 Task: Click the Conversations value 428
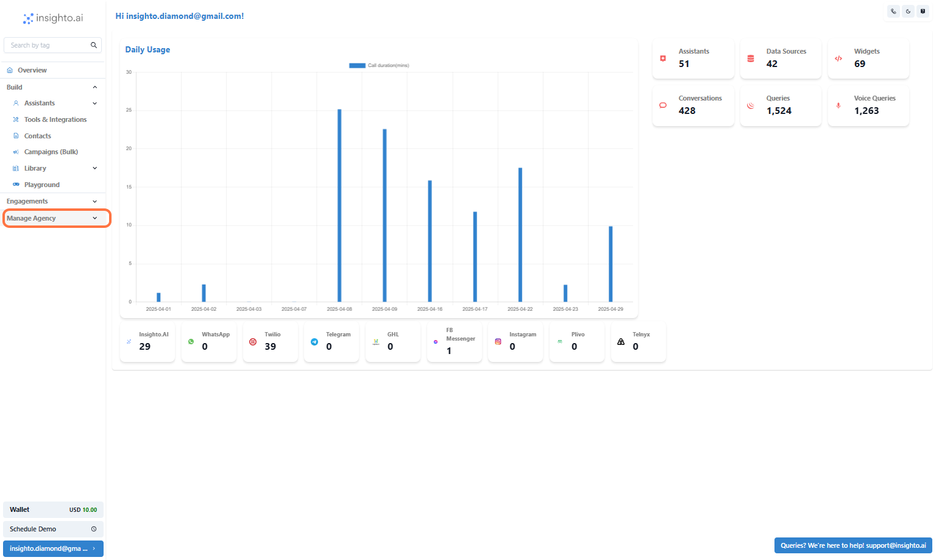coord(687,111)
